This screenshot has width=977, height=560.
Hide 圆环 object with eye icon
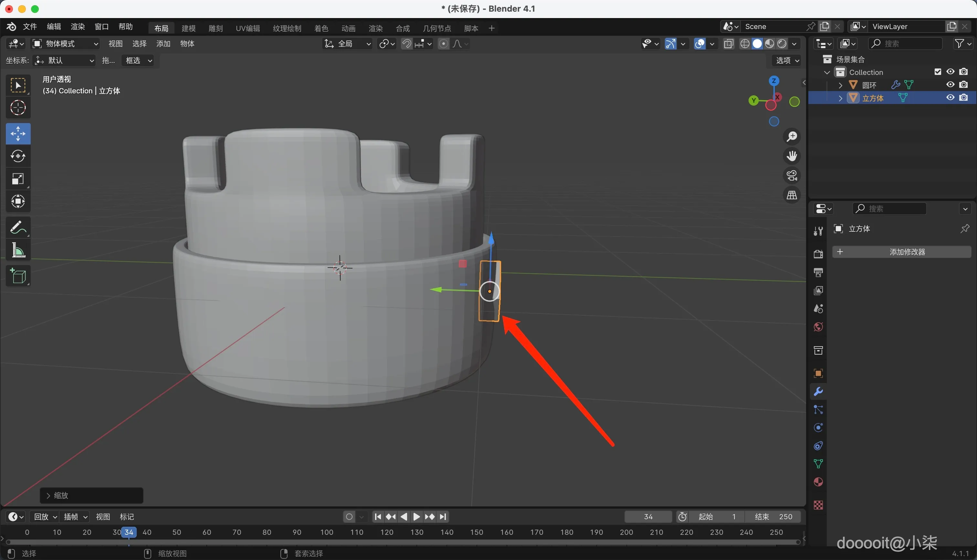[x=951, y=85]
